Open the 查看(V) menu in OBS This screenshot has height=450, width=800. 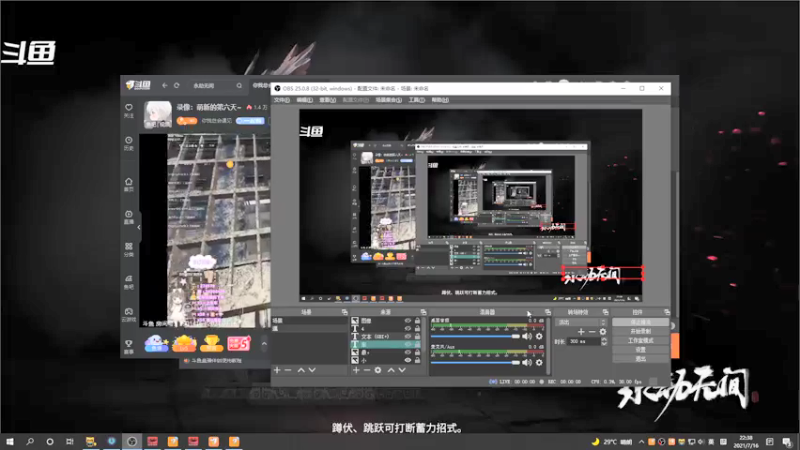(327, 100)
